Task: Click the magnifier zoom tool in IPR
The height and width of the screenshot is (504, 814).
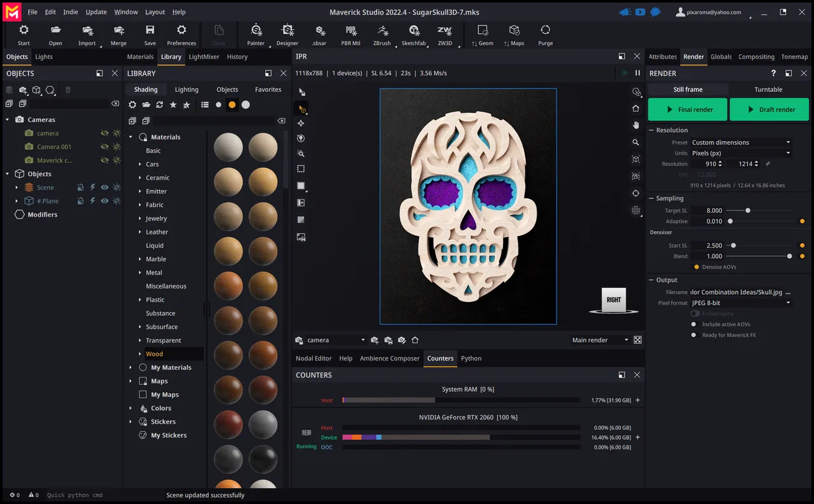Action: tap(636, 142)
